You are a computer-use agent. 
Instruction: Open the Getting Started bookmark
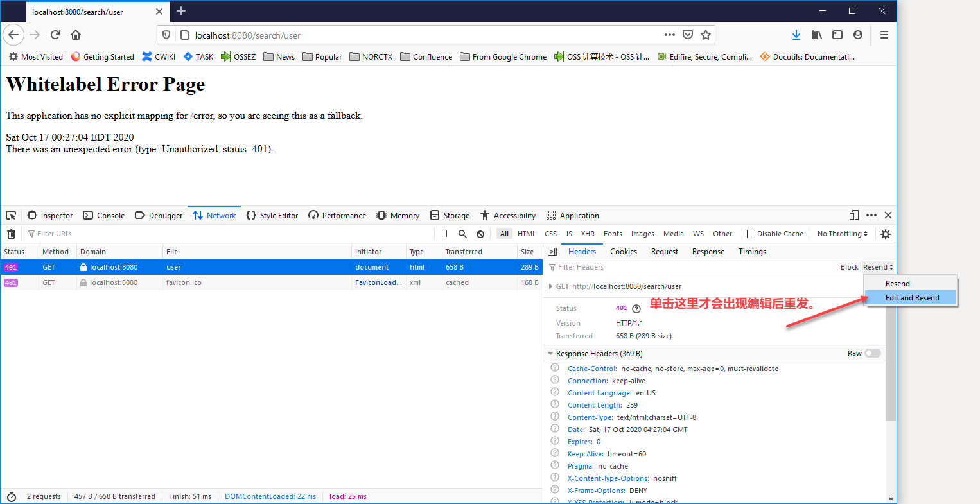(103, 56)
